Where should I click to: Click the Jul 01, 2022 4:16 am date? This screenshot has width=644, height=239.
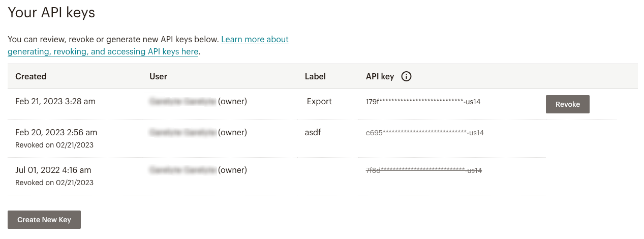click(53, 170)
